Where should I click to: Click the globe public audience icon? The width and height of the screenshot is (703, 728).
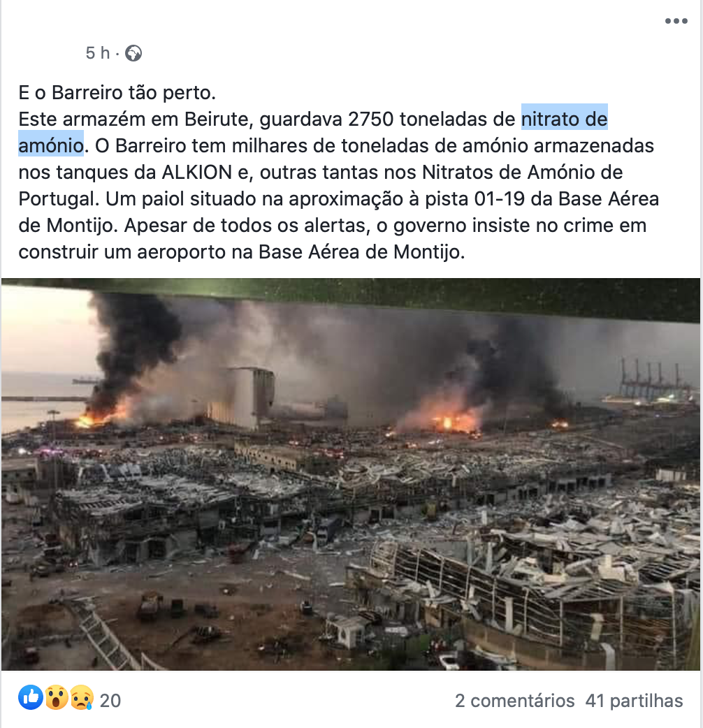(133, 53)
